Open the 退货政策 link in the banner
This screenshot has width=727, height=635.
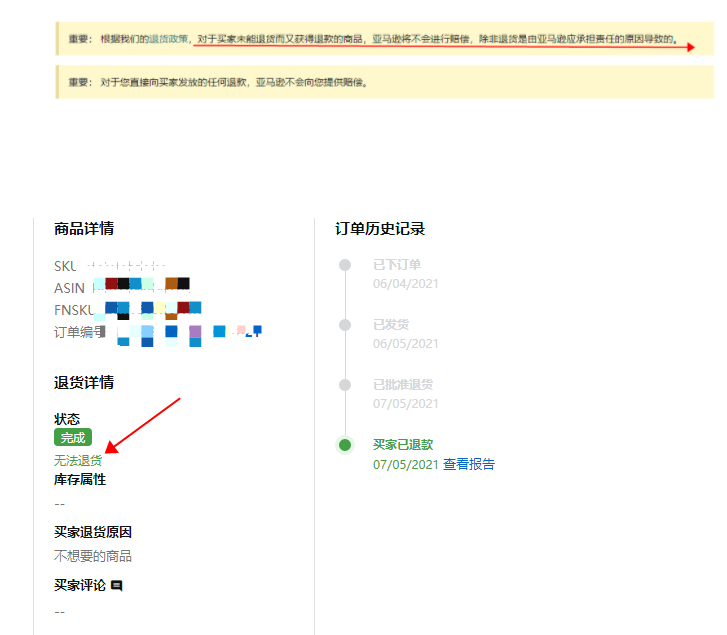168,39
